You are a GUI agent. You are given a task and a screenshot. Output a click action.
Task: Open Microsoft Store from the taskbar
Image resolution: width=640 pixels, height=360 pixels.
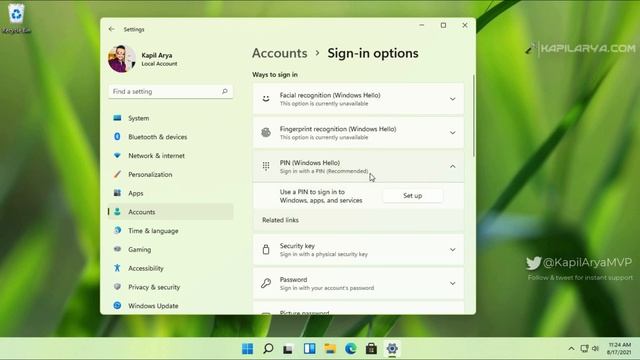(371, 349)
